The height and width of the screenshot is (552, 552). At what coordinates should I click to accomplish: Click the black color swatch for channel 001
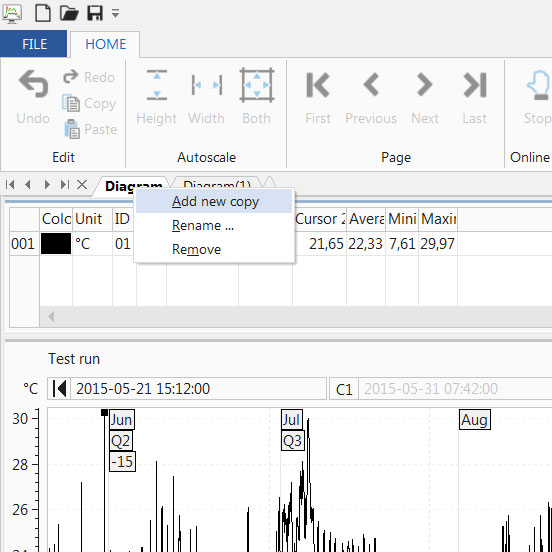coord(56,244)
